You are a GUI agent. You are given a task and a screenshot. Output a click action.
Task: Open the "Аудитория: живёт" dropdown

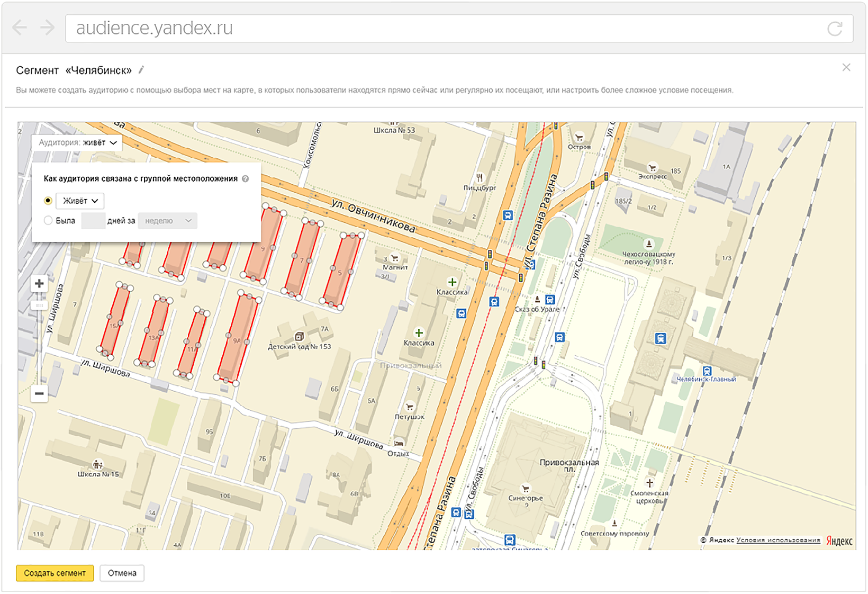77,142
